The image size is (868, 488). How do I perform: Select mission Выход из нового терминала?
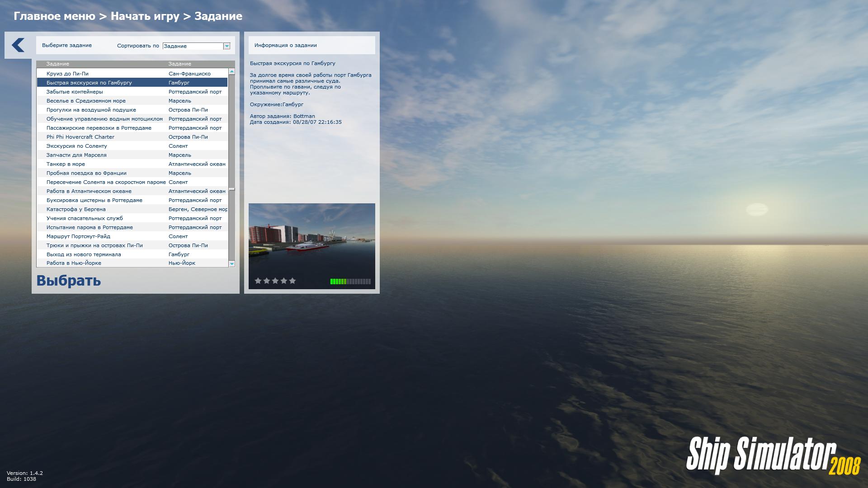coord(132,254)
